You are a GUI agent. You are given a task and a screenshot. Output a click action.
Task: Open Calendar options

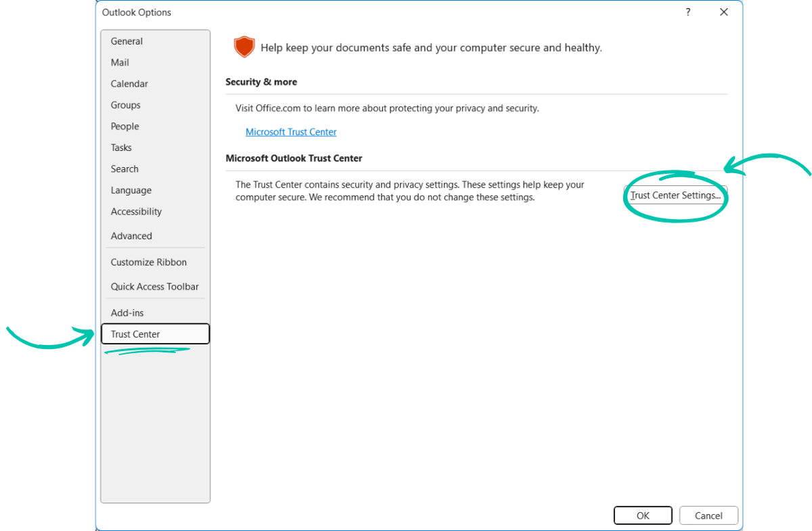[129, 83]
